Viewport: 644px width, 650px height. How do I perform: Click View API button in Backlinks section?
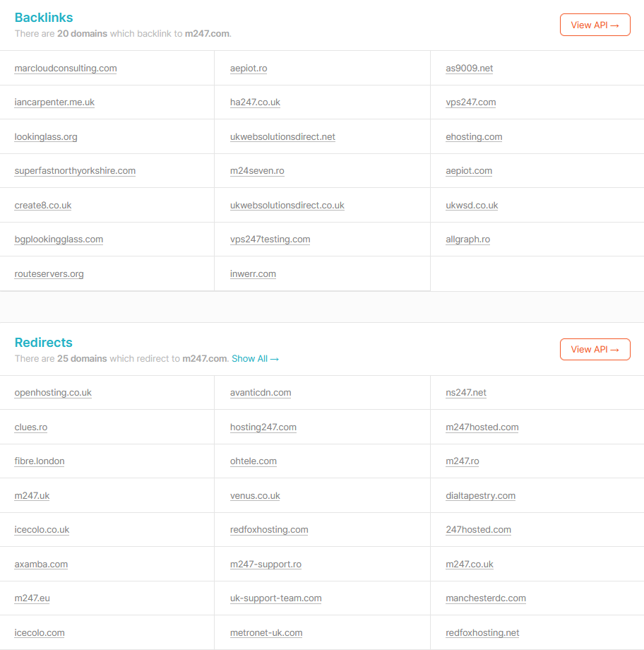[595, 25]
